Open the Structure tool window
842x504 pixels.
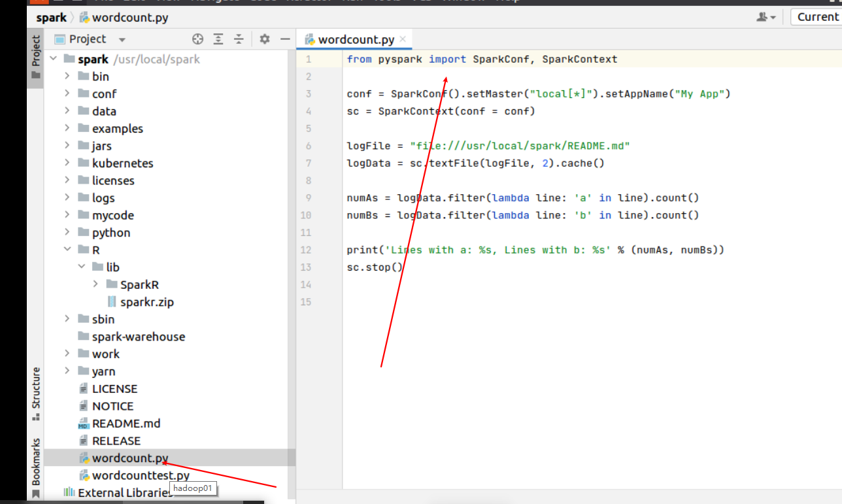(35, 393)
